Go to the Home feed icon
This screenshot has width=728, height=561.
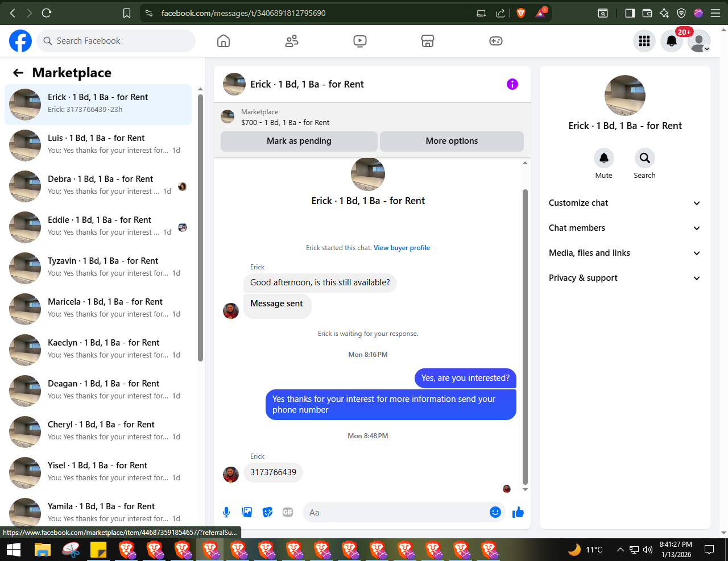224,41
